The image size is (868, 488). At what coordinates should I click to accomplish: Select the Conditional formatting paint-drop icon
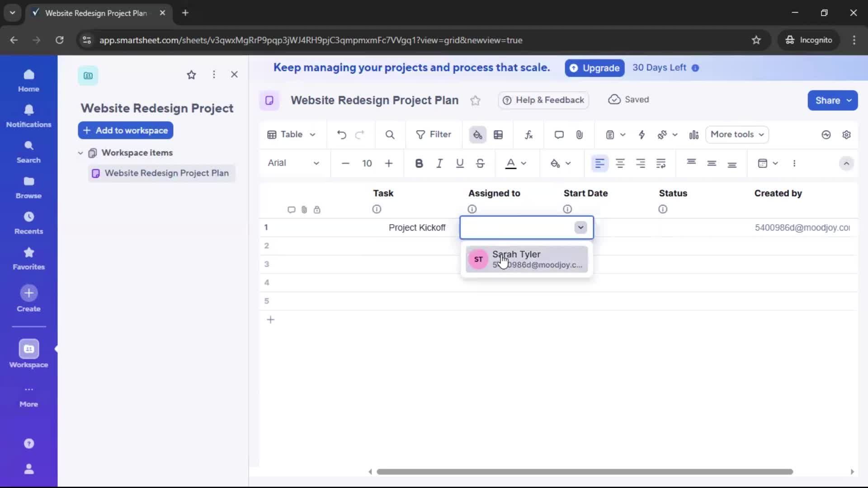[x=478, y=134]
